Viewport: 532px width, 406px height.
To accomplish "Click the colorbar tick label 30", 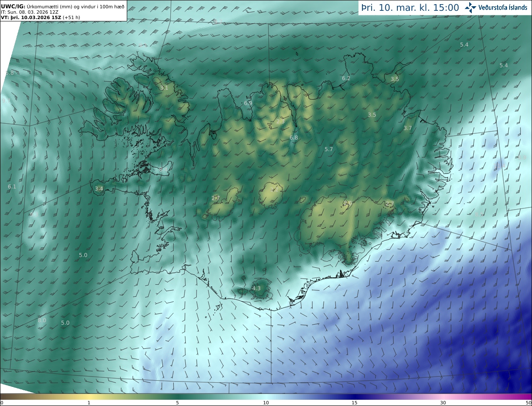I will point(443,403).
